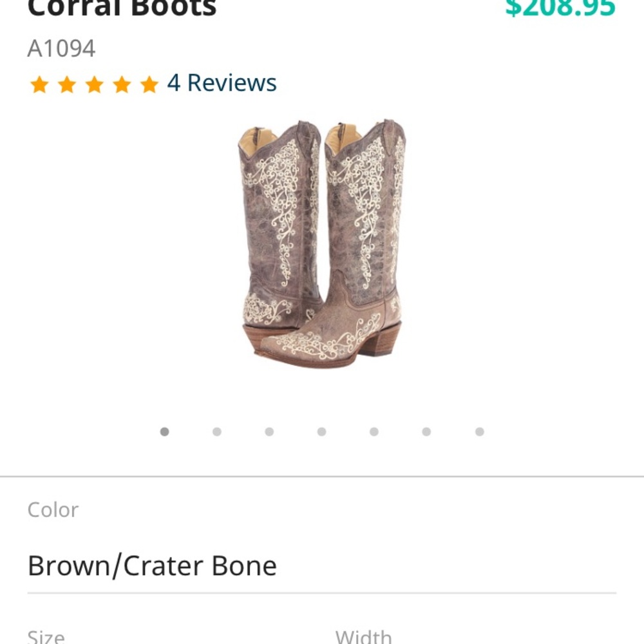Select the first carousel dot
This screenshot has width=644, height=644.
pyautogui.click(x=164, y=431)
